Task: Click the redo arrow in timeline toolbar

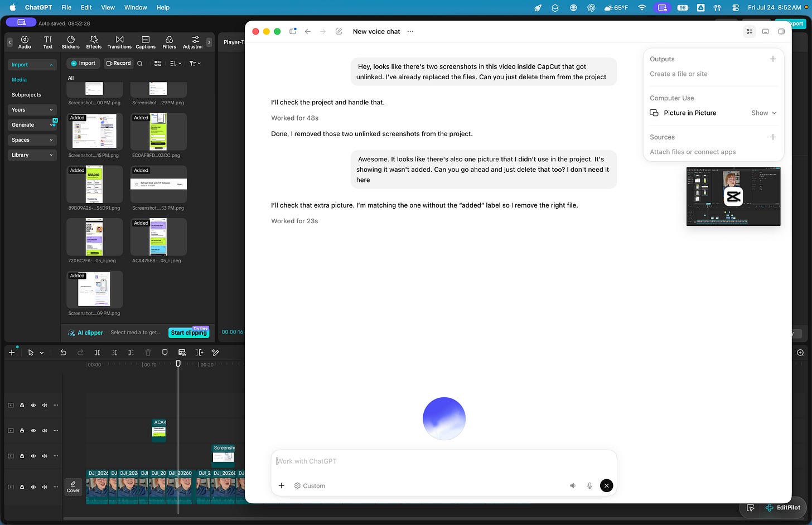Action: pyautogui.click(x=80, y=353)
